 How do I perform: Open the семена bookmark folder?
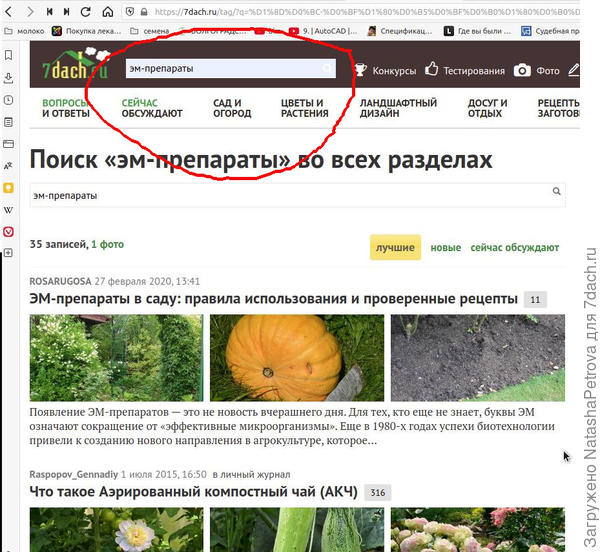tap(150, 31)
